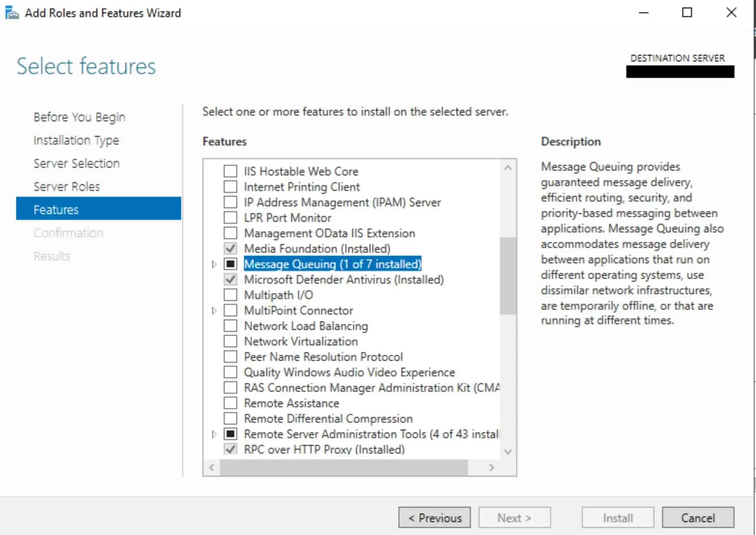Check the Network Virtualization checkbox
This screenshot has height=535, width=756.
230,341
